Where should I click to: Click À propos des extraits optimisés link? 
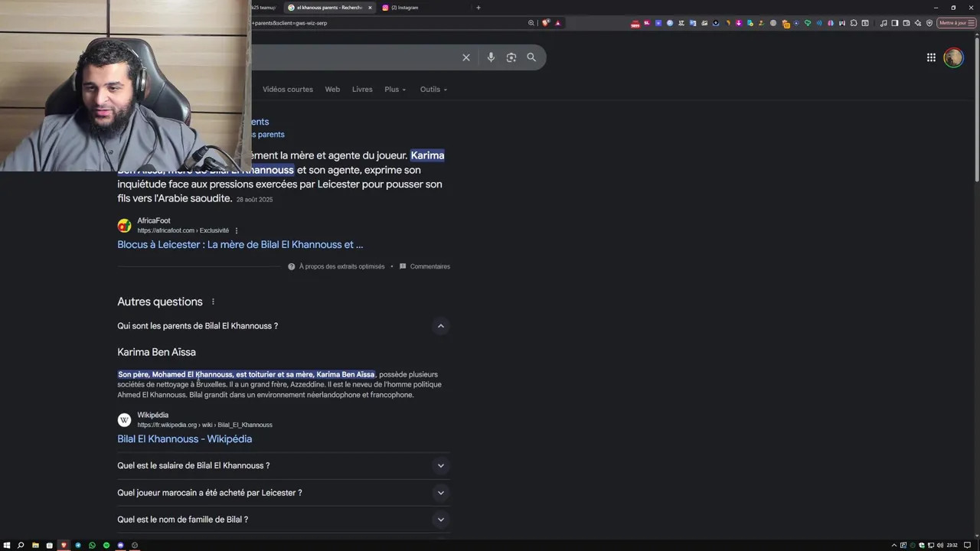[x=341, y=266]
